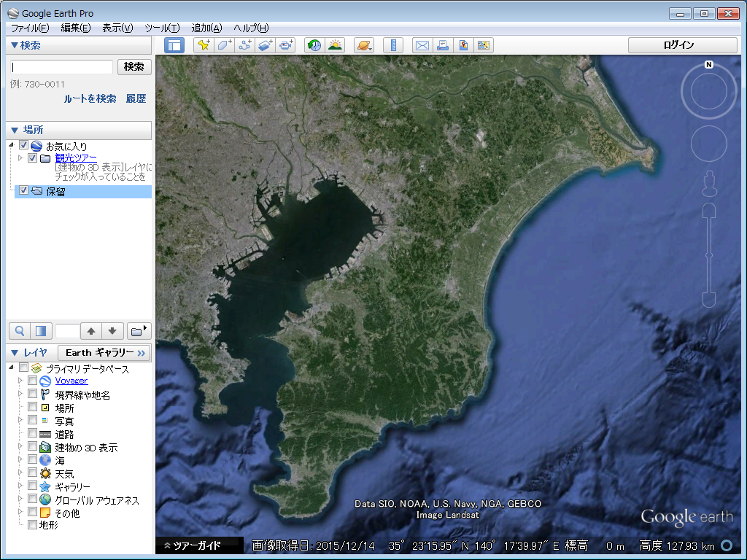The height and width of the screenshot is (560, 747).
Task: Expand the 観光ツアー folder
Action: pyautogui.click(x=20, y=157)
